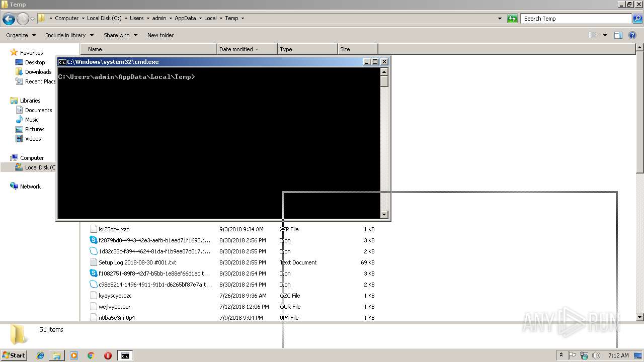The width and height of the screenshot is (644, 362).
Task: Open Windows Explorer taskbar icon
Action: [x=57, y=355]
